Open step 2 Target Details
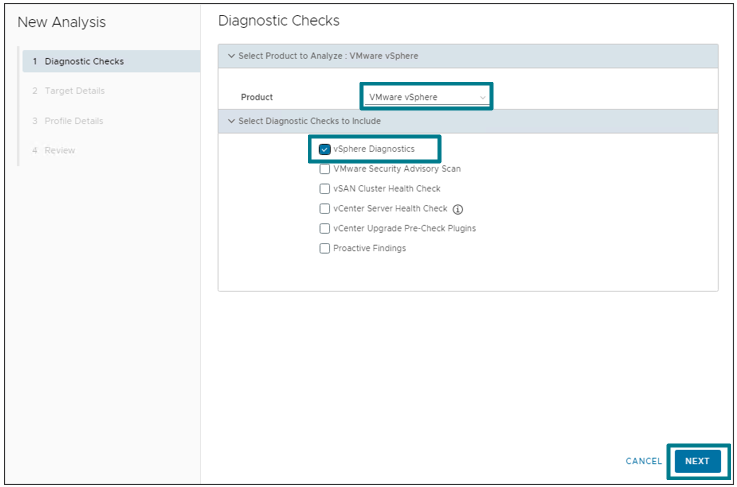The image size is (737, 487). pyautogui.click(x=74, y=91)
